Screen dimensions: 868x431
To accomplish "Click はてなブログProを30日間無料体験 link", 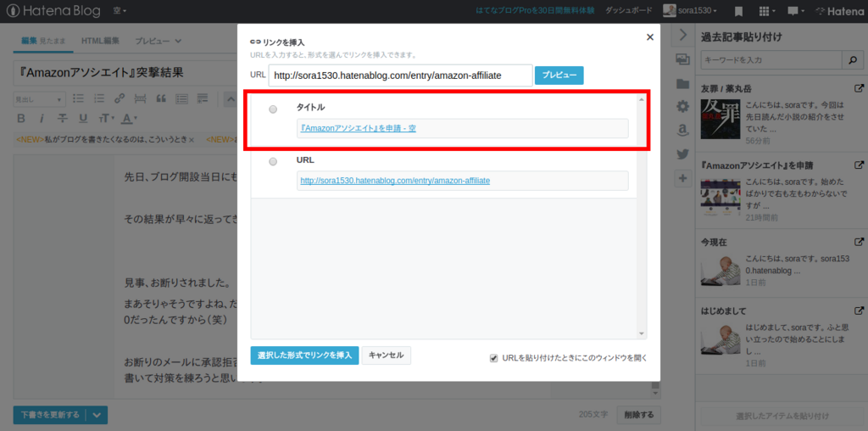I will (x=535, y=10).
